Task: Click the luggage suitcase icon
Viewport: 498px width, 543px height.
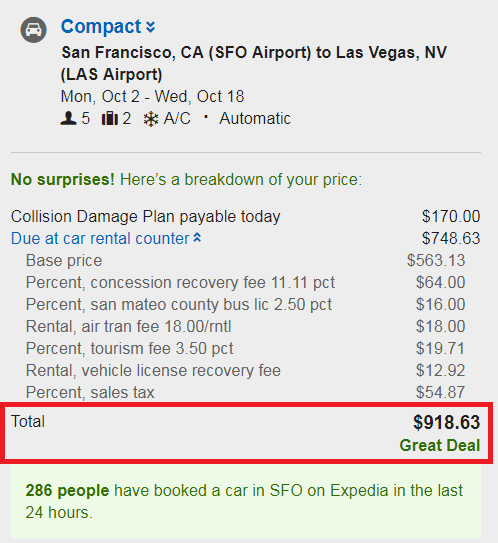Action: [x=109, y=118]
